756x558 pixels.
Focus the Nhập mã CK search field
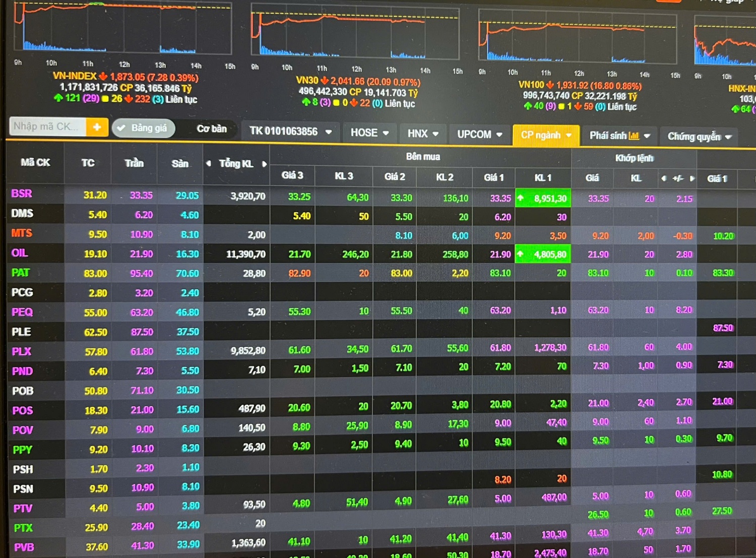point(47,127)
